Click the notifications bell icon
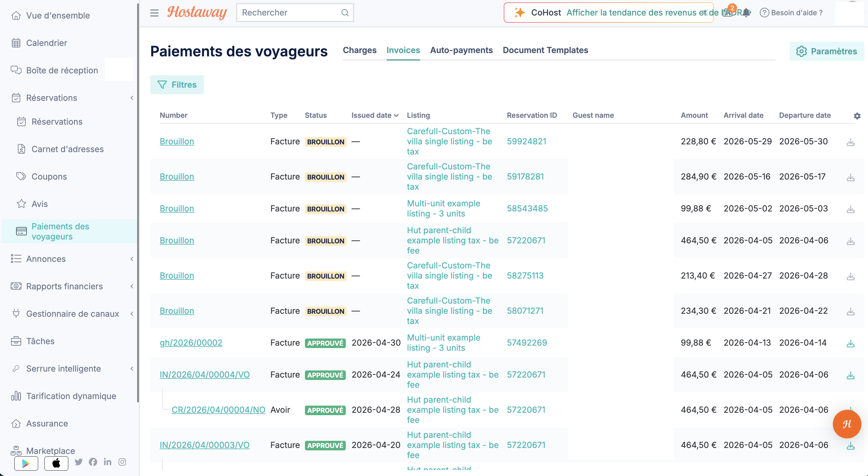Screen dimensions: 868x476 tap(746, 13)
